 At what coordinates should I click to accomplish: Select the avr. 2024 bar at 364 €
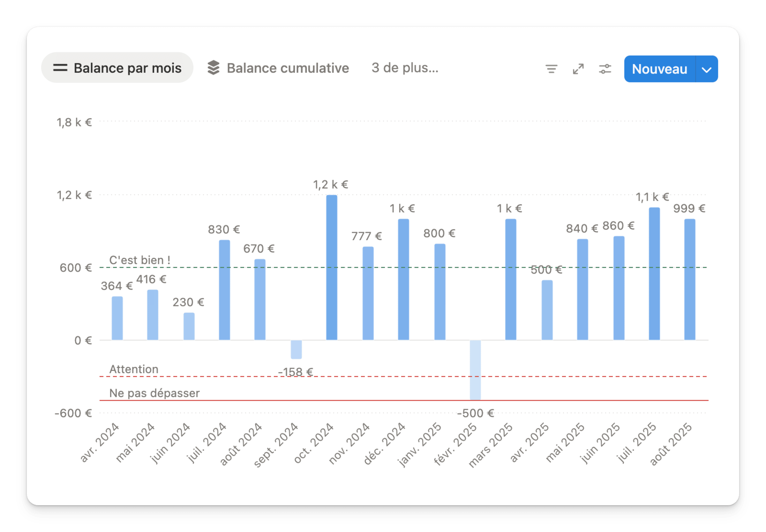(x=117, y=318)
